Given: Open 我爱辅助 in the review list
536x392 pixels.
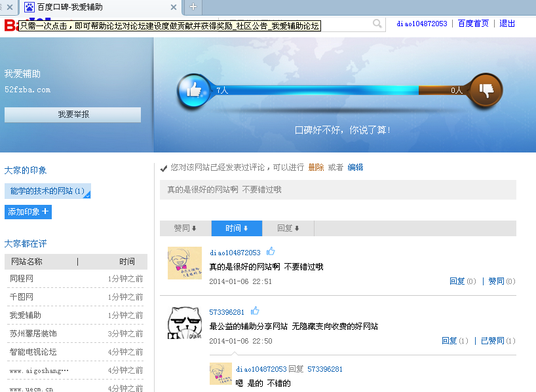Looking at the screenshot, I should click(26, 315).
